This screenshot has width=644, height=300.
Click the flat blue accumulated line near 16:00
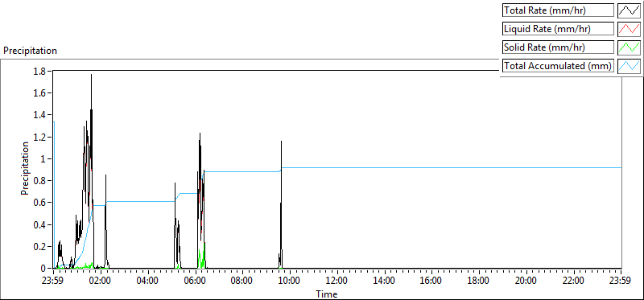pyautogui.click(x=431, y=167)
